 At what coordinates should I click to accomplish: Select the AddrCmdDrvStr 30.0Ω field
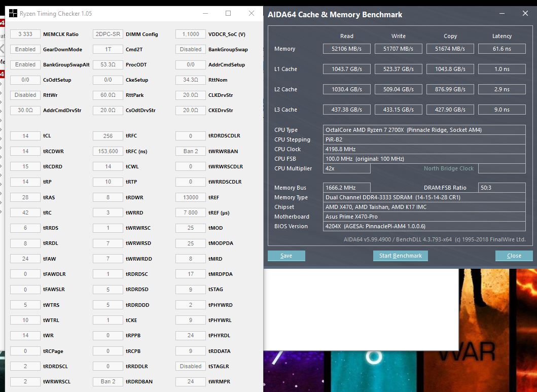25,110
